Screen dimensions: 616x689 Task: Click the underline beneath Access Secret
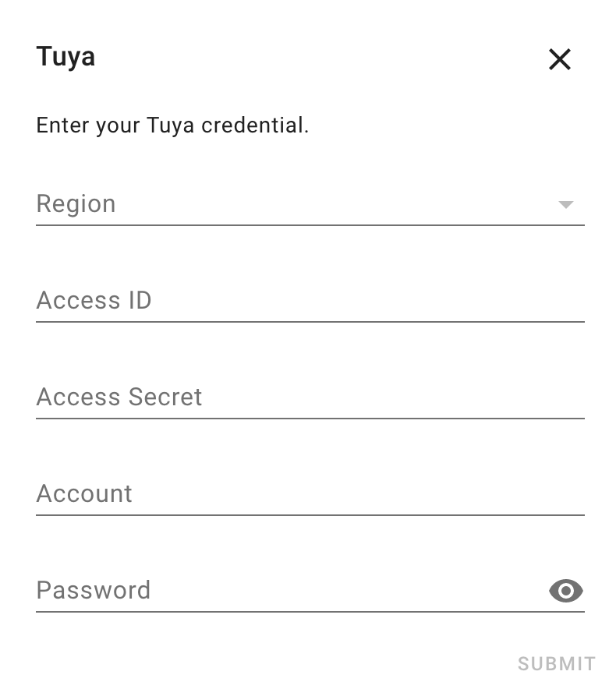coord(310,419)
